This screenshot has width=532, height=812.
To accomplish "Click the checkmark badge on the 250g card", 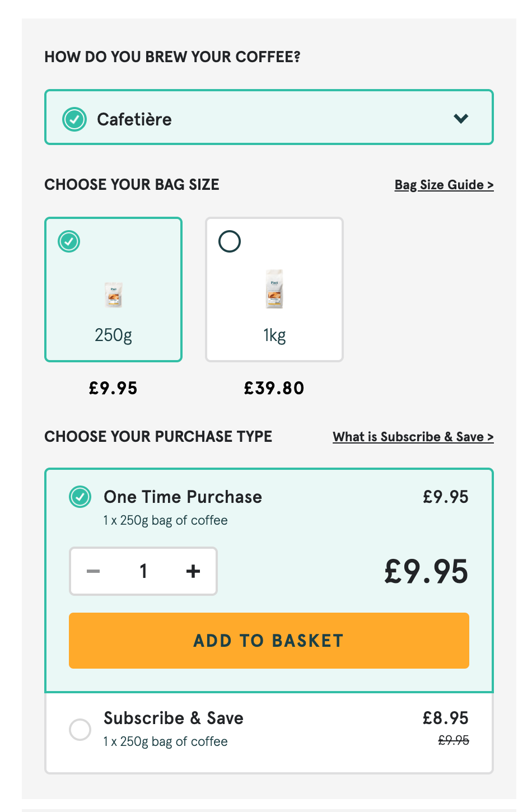I will (68, 241).
